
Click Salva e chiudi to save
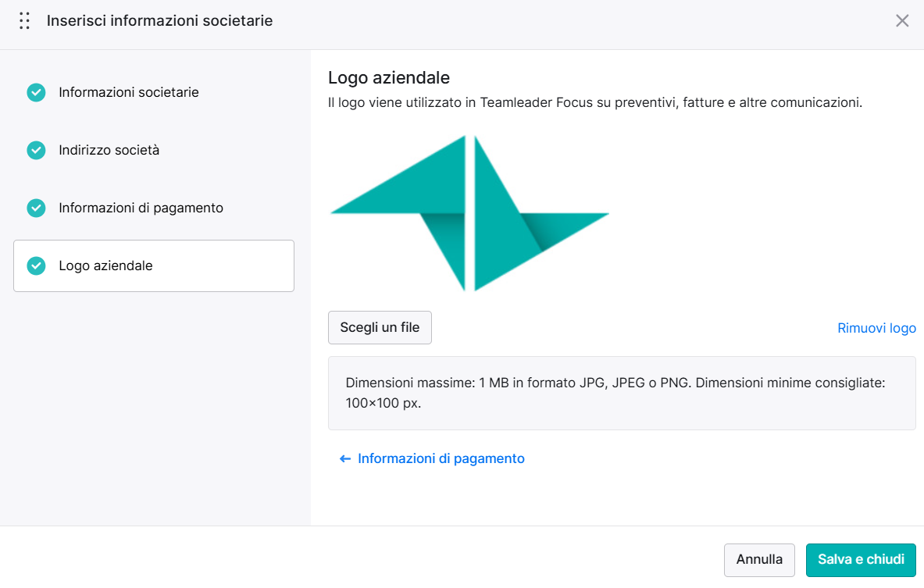click(861, 560)
